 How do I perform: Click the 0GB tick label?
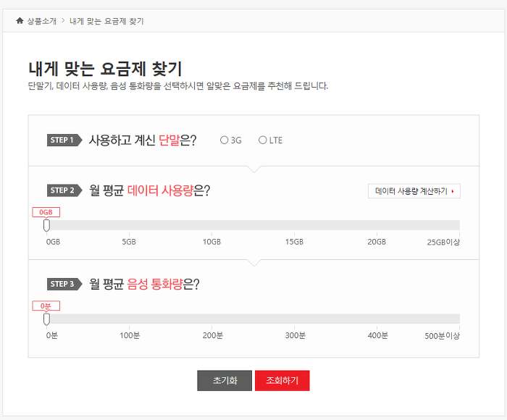(x=53, y=242)
